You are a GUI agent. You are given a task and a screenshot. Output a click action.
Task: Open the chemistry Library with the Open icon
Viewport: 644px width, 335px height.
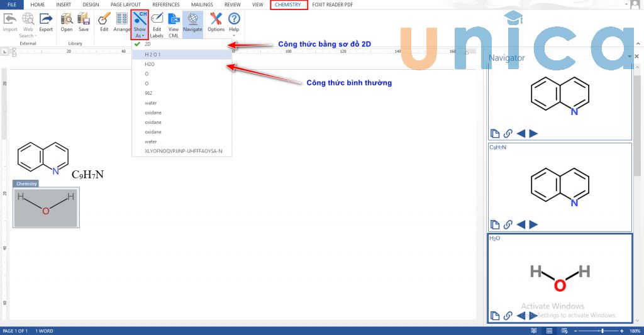[x=67, y=22]
